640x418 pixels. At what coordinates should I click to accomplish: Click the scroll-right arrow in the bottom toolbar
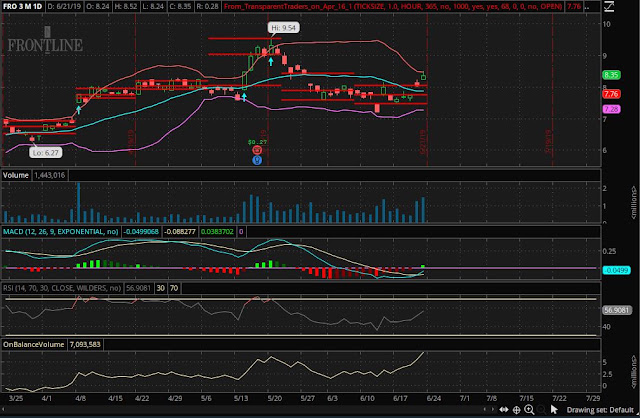tap(493, 409)
